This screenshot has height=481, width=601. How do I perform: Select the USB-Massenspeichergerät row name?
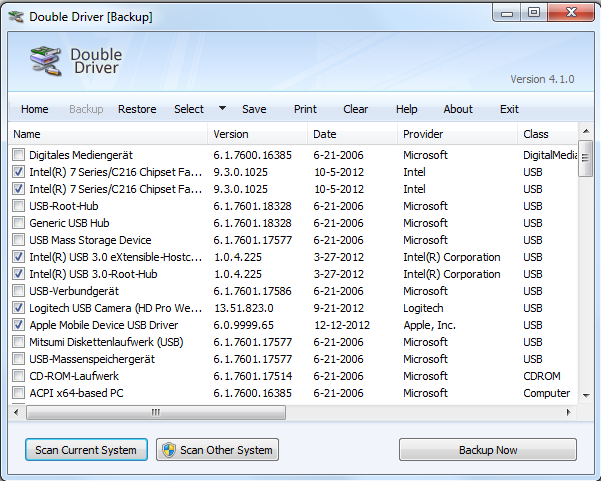[92, 359]
